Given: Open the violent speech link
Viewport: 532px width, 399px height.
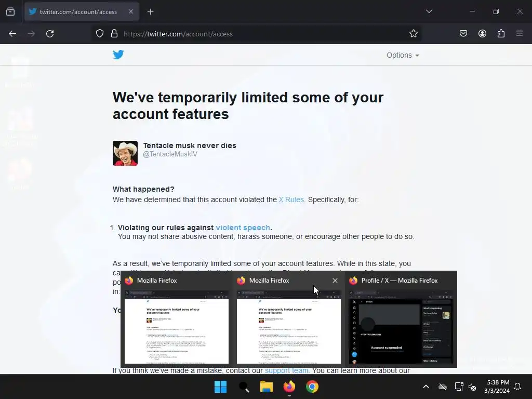Looking at the screenshot, I should (243, 228).
